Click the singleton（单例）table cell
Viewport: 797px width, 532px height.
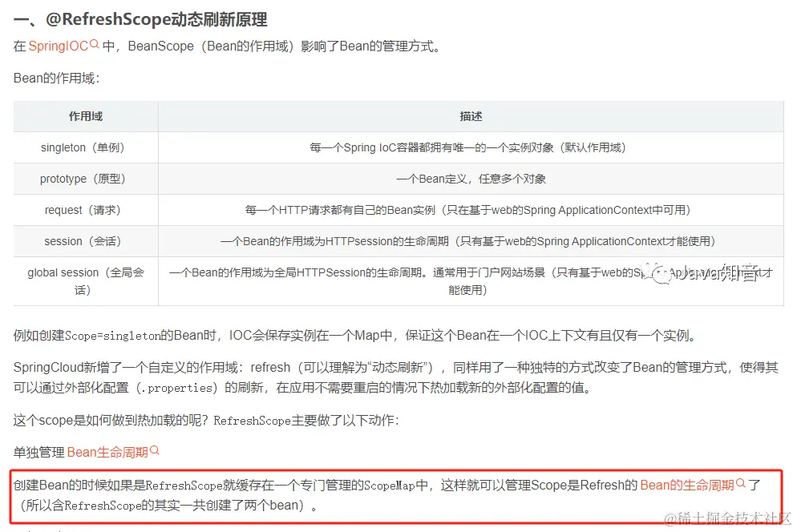[x=86, y=147]
